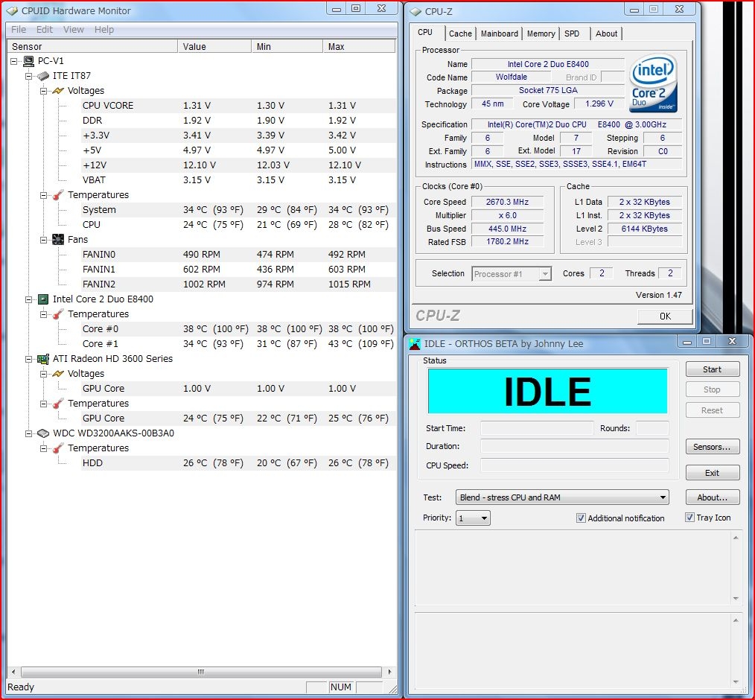Click the Fans category icon
This screenshot has height=700, width=755.
tap(58, 240)
